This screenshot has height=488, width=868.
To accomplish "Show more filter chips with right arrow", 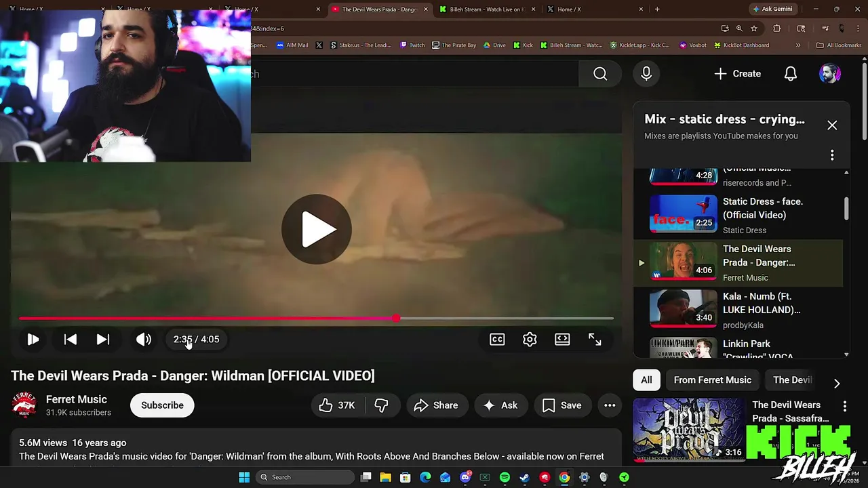I will (837, 383).
